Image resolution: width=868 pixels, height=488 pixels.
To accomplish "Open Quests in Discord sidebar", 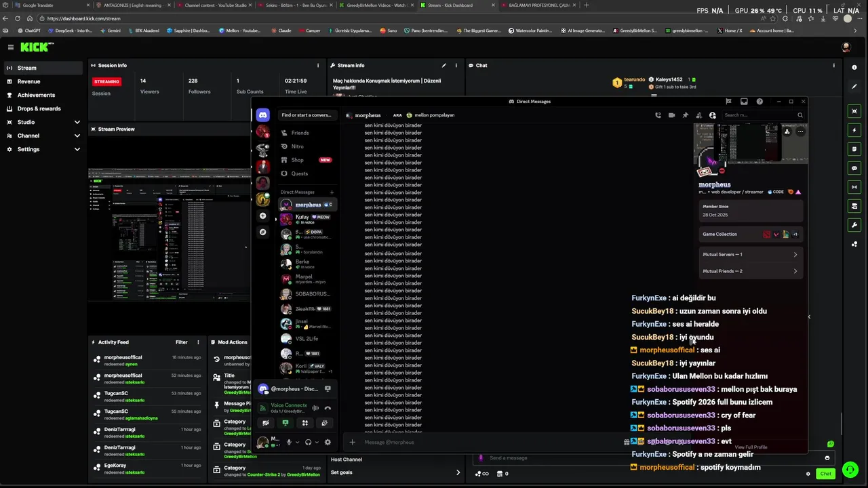I will click(x=307, y=174).
